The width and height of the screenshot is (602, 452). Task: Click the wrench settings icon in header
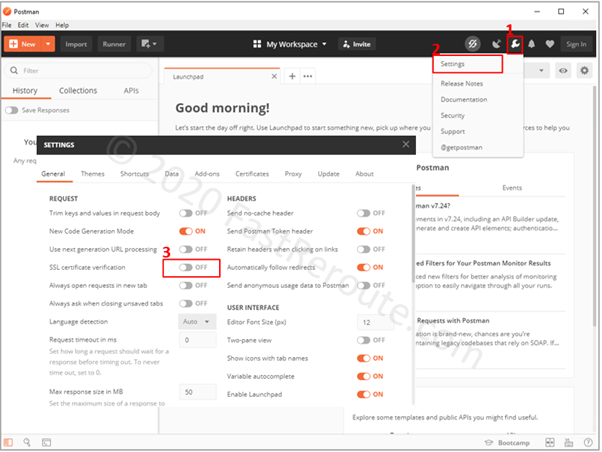(x=516, y=44)
